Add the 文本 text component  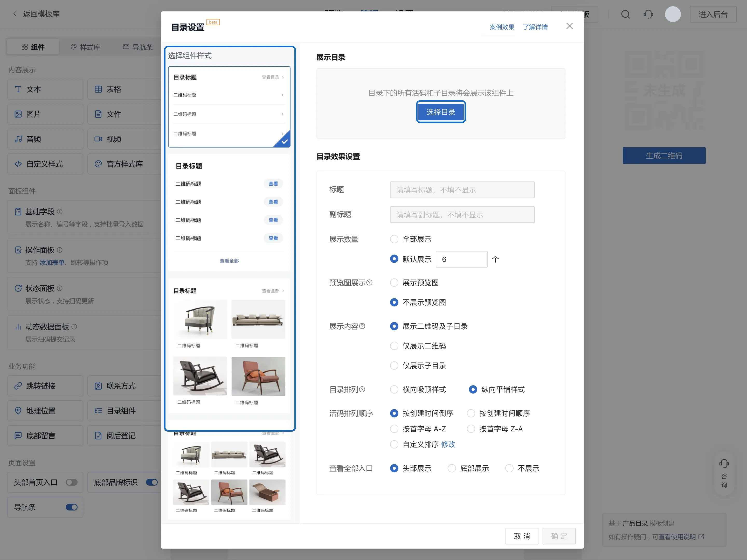(x=45, y=89)
